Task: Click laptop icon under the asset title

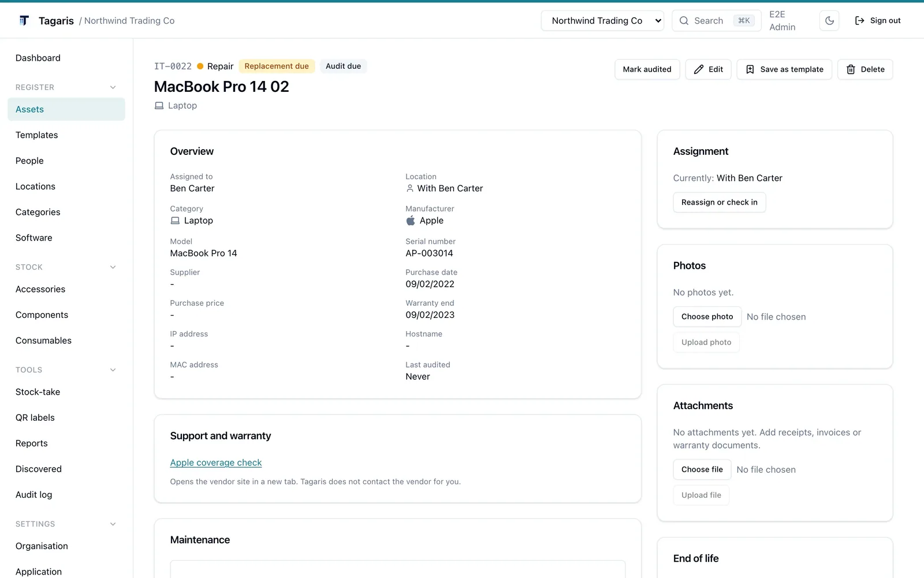Action: pyautogui.click(x=159, y=106)
